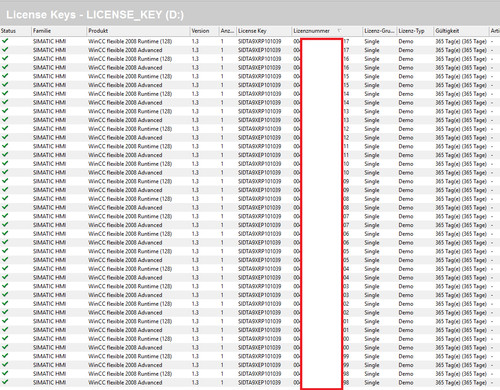Click the status checkmark of the Runtime row ending 16
500x390 pixels.
(x=5, y=58)
